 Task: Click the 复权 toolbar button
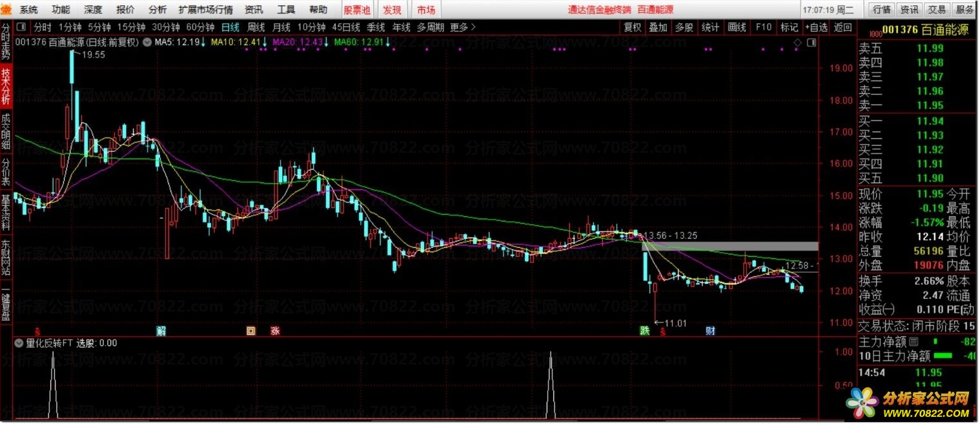click(633, 27)
